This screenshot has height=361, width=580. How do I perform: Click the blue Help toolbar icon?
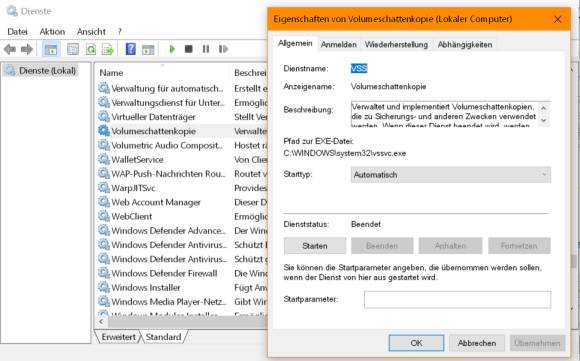coord(131,49)
